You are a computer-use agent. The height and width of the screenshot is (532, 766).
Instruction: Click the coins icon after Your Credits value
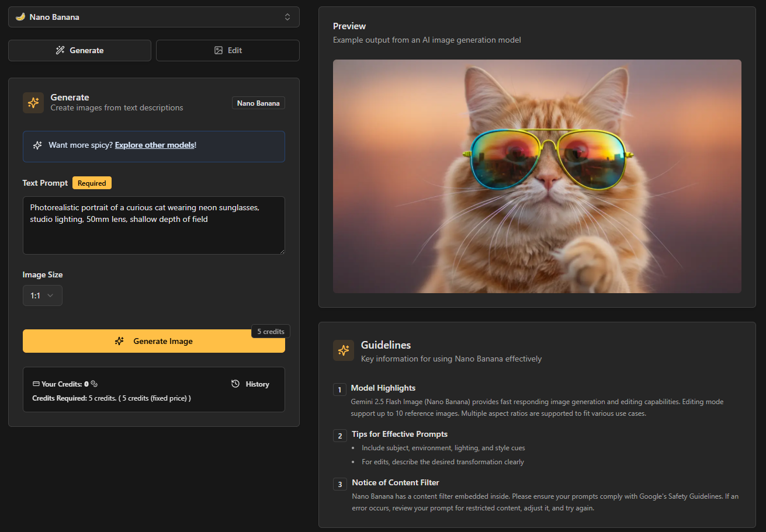point(94,384)
